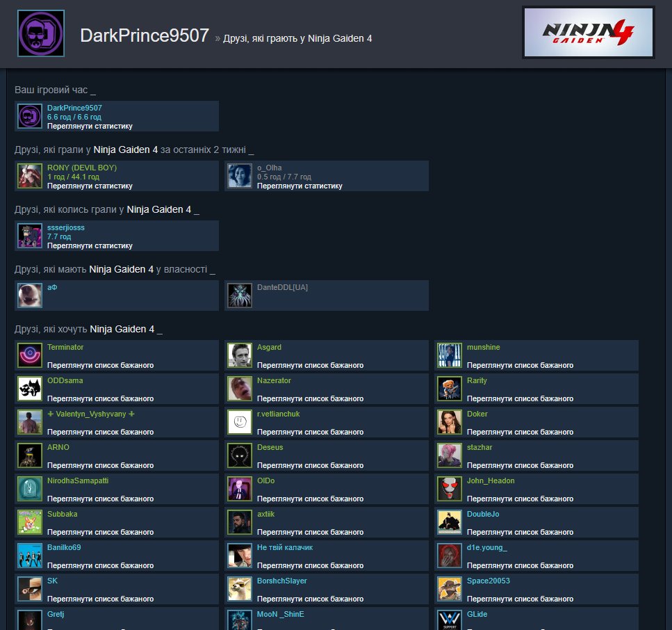Click r.vetlianchuk smiley avatar
672x630 pixels.
pos(240,422)
